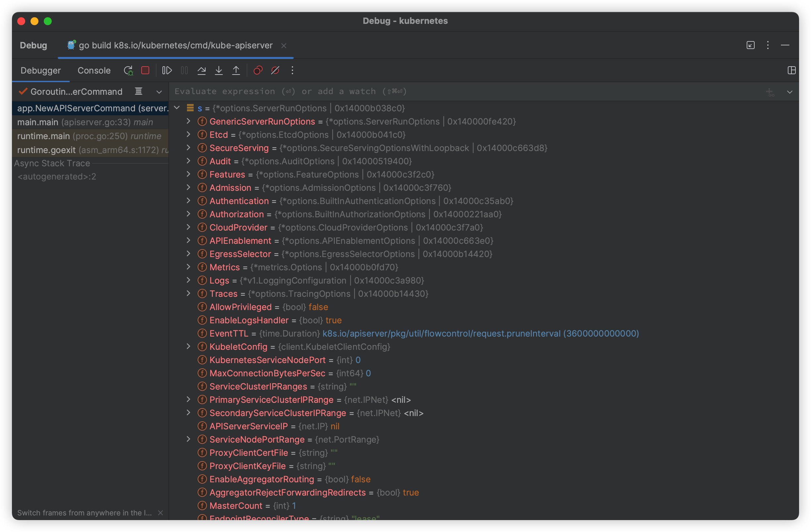Image resolution: width=811 pixels, height=532 pixels.
Task: Click the Rerun debug icon
Action: pos(128,71)
